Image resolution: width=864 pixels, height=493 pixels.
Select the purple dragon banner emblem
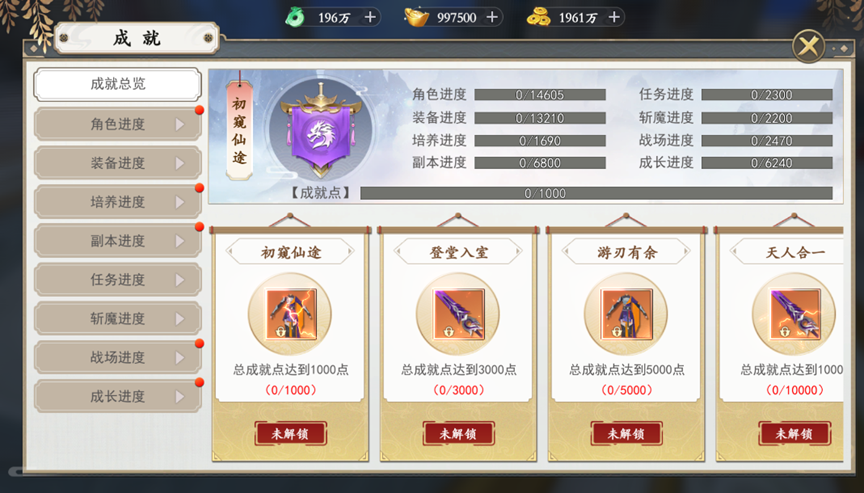pyautogui.click(x=321, y=130)
